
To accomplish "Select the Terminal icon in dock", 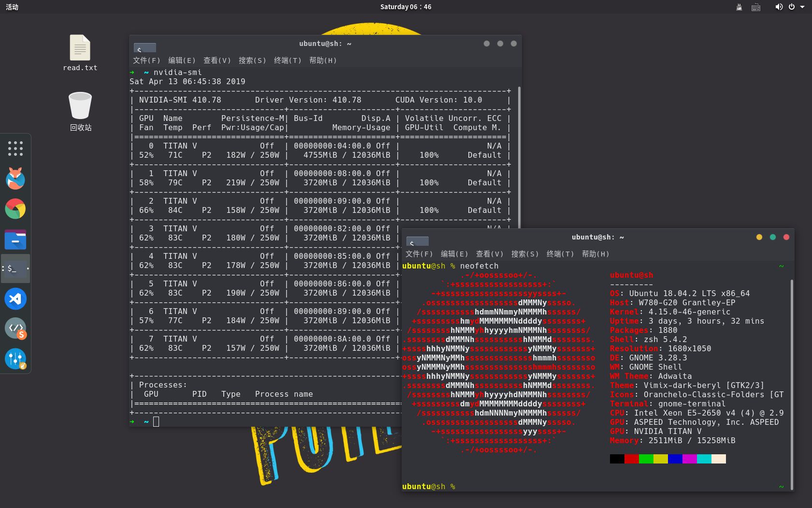I will tap(15, 269).
